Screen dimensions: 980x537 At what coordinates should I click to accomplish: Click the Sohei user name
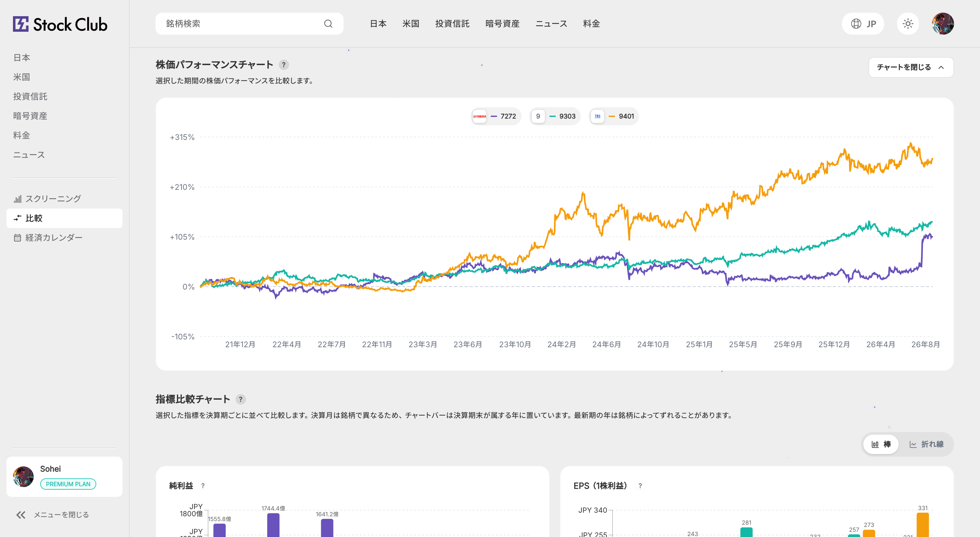point(50,469)
